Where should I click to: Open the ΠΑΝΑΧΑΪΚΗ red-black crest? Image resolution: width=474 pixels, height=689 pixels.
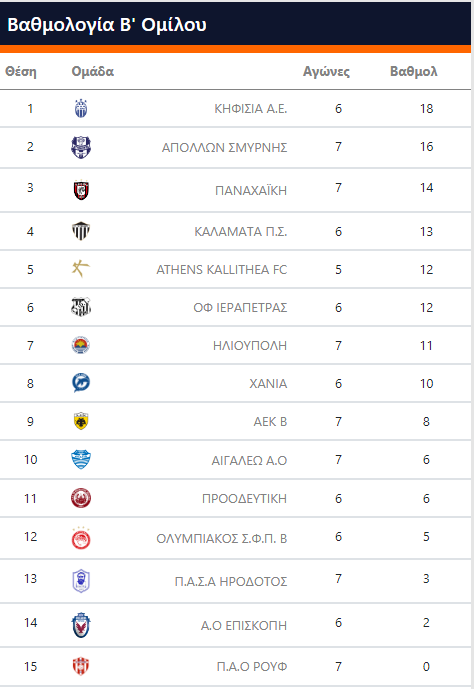(x=81, y=190)
